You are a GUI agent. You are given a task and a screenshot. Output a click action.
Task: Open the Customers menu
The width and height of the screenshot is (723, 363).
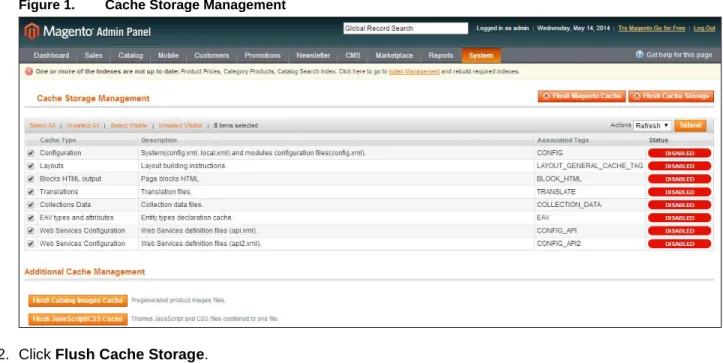(x=212, y=55)
